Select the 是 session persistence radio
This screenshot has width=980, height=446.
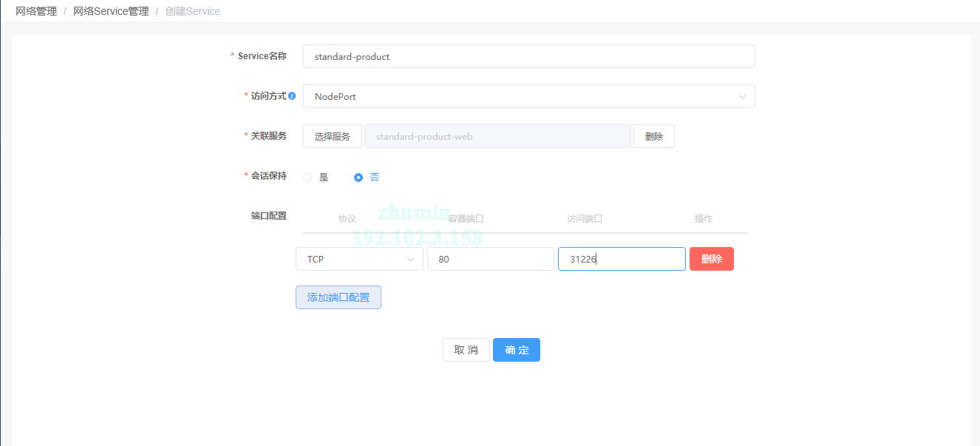(308, 178)
